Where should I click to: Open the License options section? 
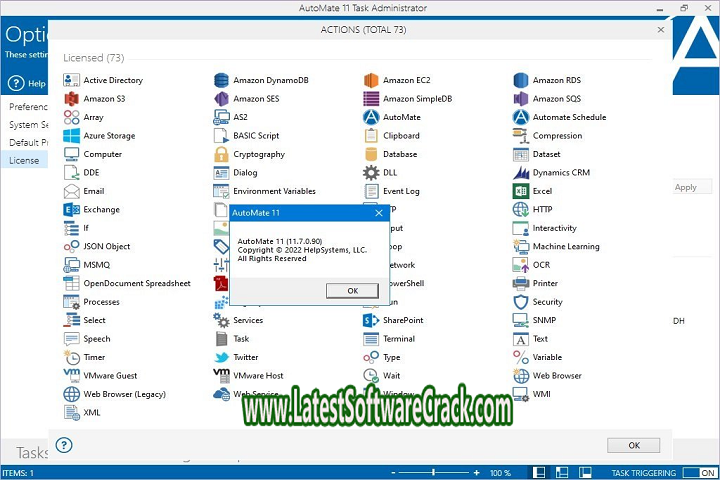point(24,160)
